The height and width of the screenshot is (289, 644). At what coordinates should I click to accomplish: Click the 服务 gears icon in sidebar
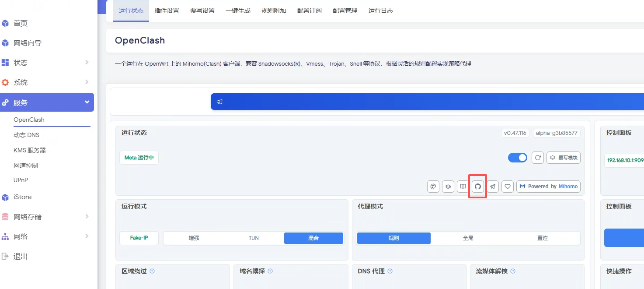coord(5,102)
